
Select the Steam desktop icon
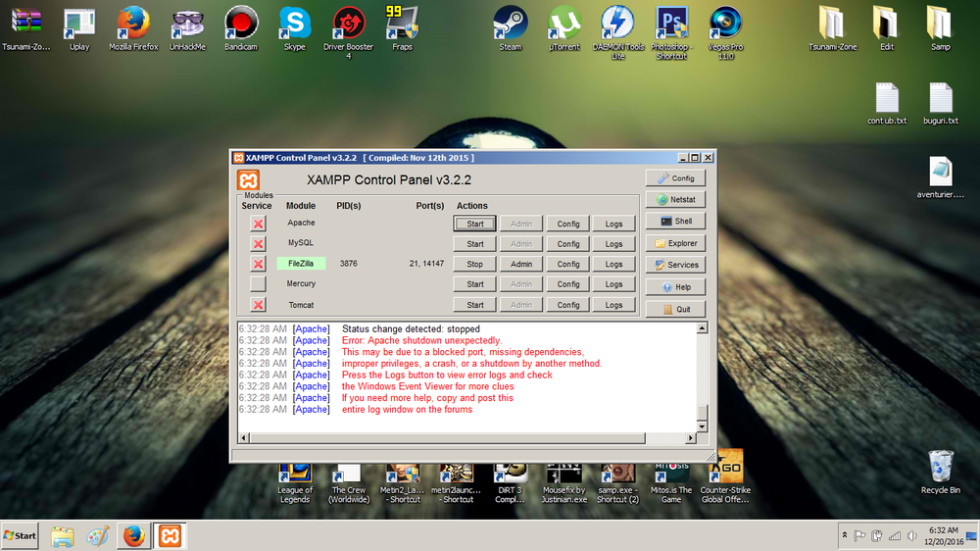510,28
